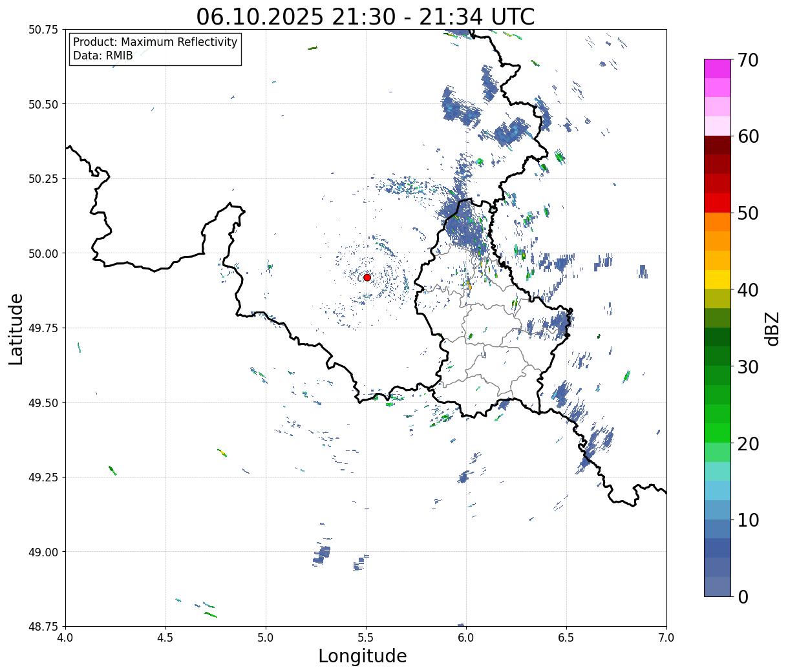Click colorbar tick label 40
The height and width of the screenshot is (672, 788).
747,290
